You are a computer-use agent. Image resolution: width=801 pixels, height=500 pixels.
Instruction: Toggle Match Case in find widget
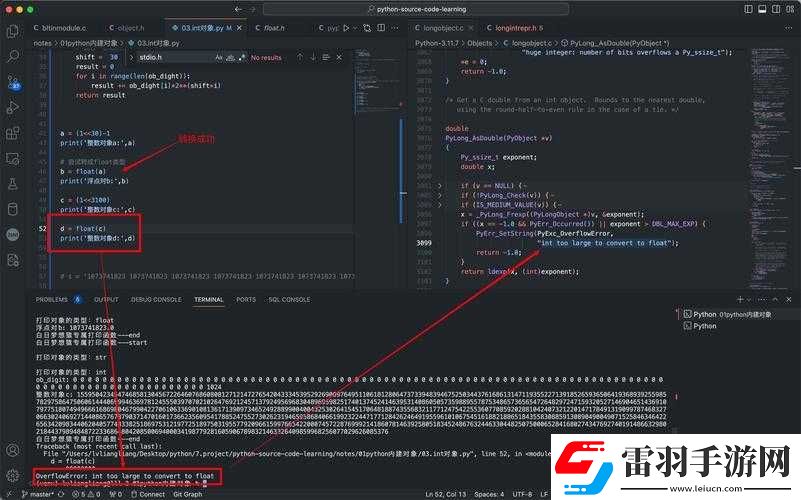(219, 58)
